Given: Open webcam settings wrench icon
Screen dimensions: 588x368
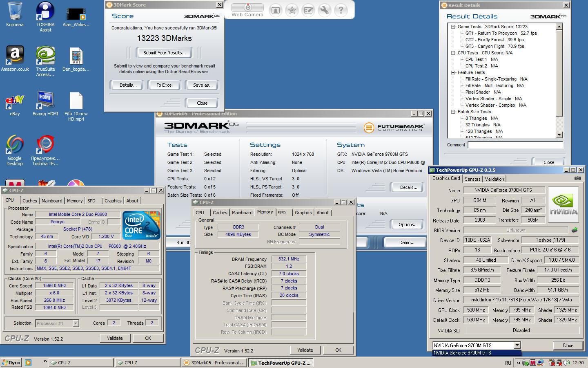Looking at the screenshot, I should pos(324,10).
